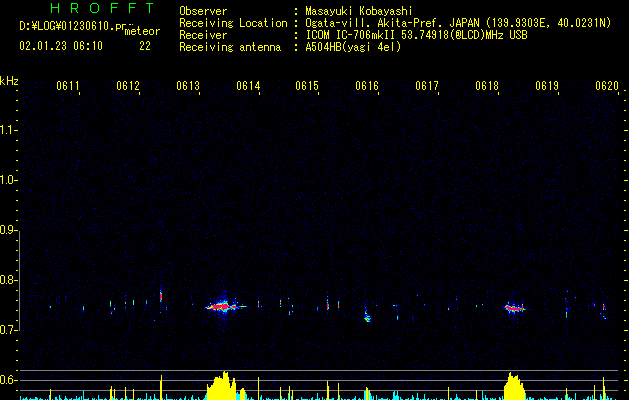This screenshot has width=629, height=400.
Task: Click the kHz axis unit label
Action: (x=9, y=81)
